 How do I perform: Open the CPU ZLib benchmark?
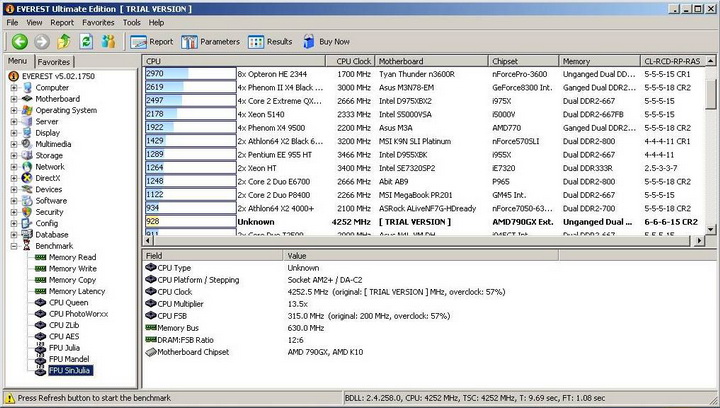(x=64, y=325)
